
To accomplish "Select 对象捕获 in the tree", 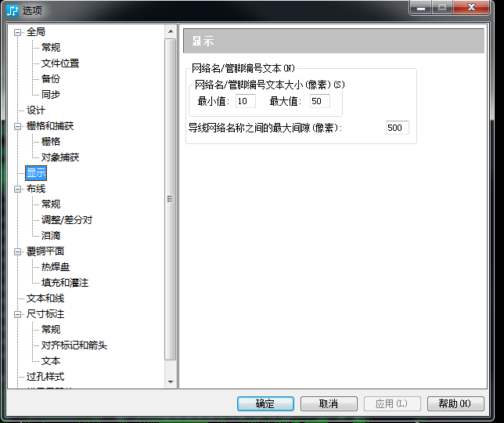I will (60, 157).
